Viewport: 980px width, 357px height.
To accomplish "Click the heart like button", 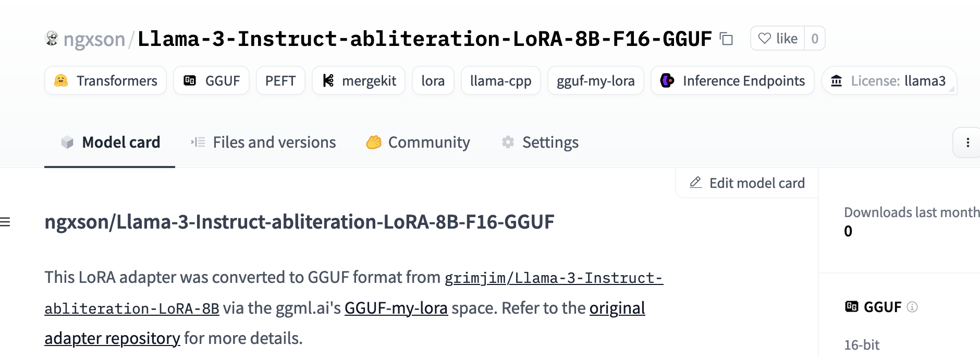I will coord(778,39).
